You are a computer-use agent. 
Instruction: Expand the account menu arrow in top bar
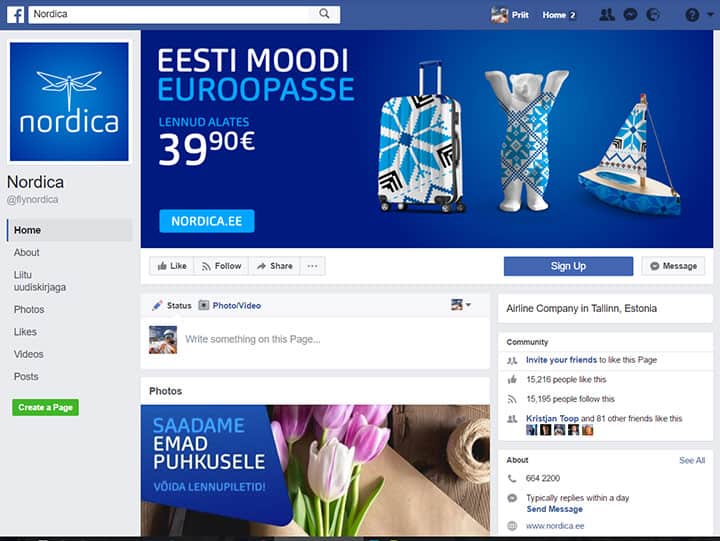(710, 14)
